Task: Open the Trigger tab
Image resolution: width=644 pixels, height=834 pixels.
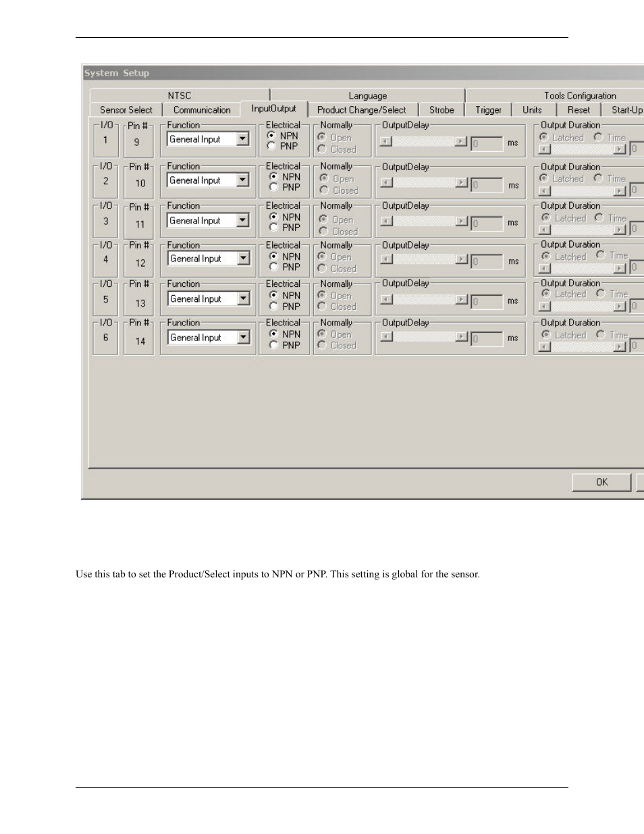Action: (488, 110)
